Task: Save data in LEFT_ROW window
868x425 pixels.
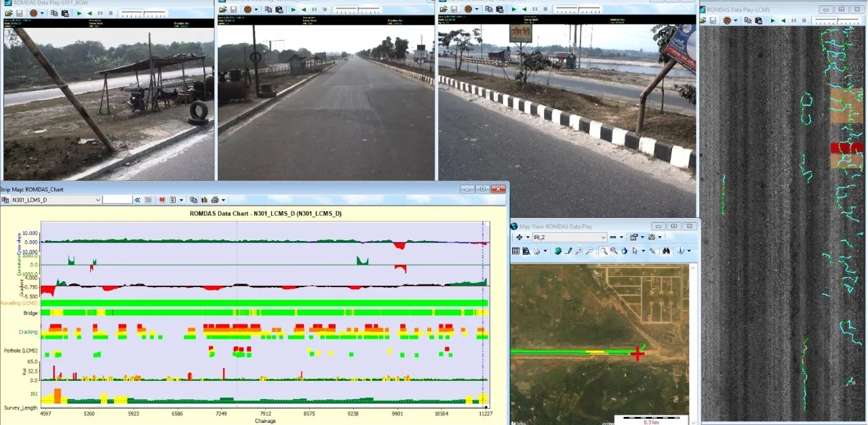Action: tap(20, 13)
